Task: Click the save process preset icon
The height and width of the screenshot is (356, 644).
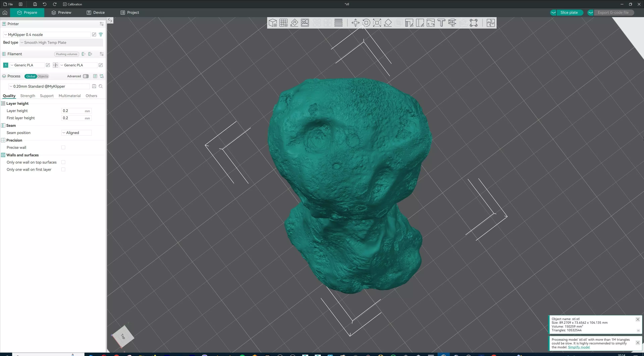Action: [94, 86]
